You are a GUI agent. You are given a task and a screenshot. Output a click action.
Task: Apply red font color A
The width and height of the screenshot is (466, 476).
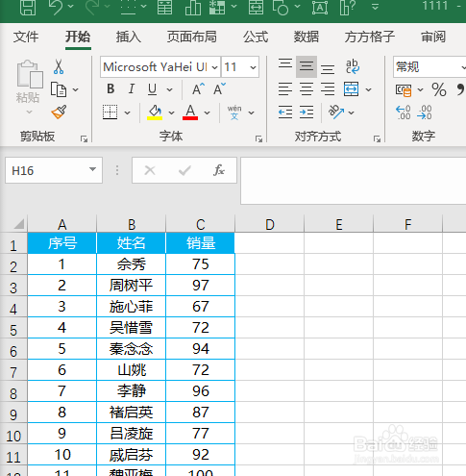pyautogui.click(x=190, y=113)
